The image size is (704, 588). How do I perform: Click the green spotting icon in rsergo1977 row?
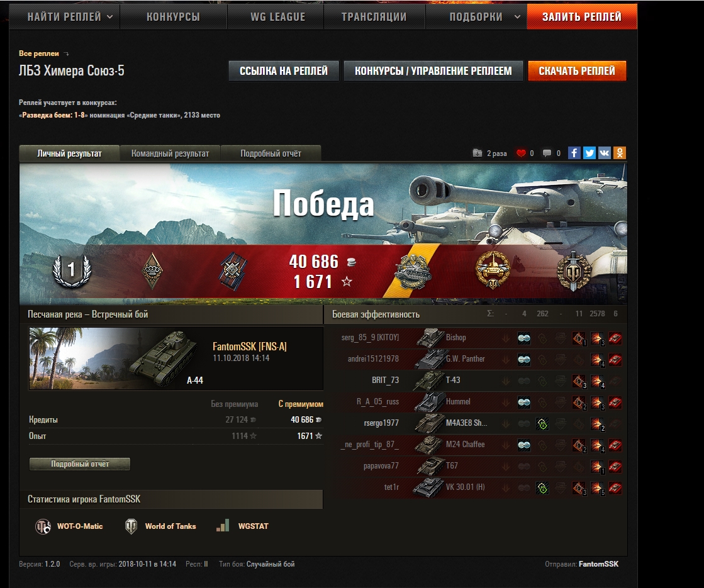tap(542, 424)
